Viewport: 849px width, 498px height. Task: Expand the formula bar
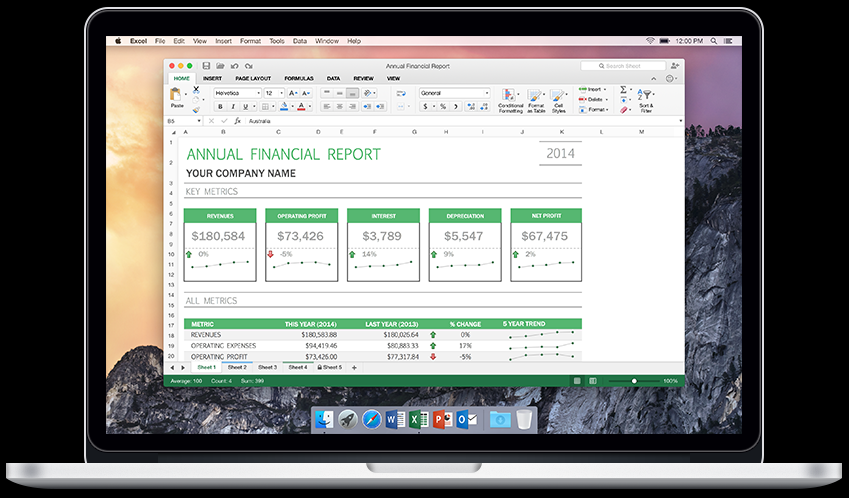(x=681, y=121)
